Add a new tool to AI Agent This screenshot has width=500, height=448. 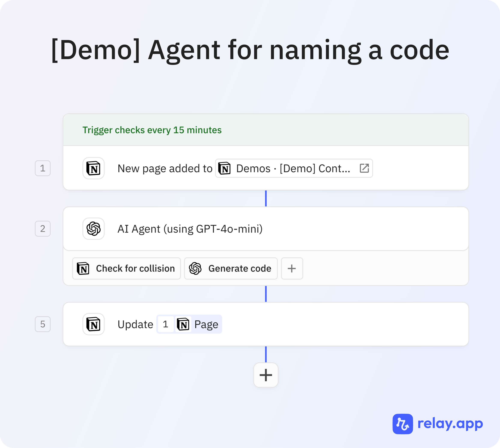tap(292, 269)
